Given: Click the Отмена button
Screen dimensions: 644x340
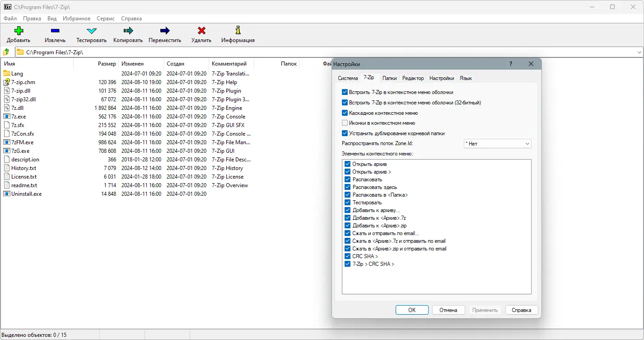Looking at the screenshot, I should coord(448,310).
